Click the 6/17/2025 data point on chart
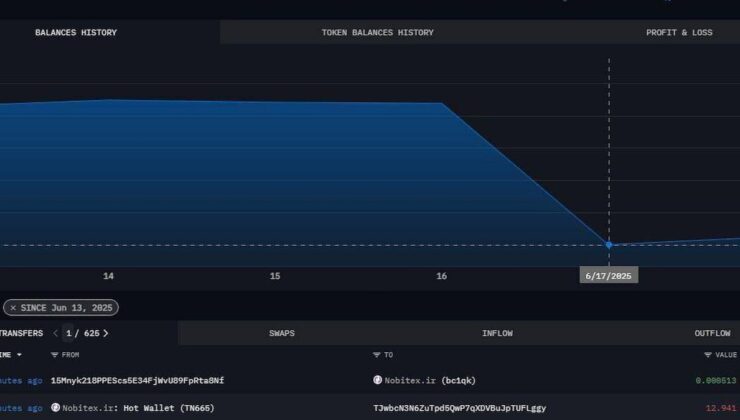The height and width of the screenshot is (420, 740). tap(608, 245)
